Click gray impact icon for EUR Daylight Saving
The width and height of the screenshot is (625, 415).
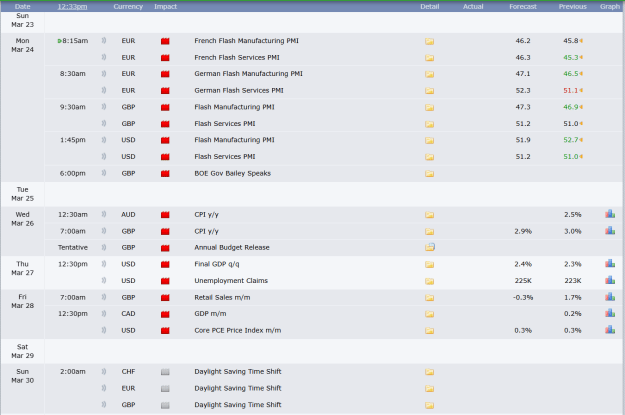pyautogui.click(x=165, y=389)
